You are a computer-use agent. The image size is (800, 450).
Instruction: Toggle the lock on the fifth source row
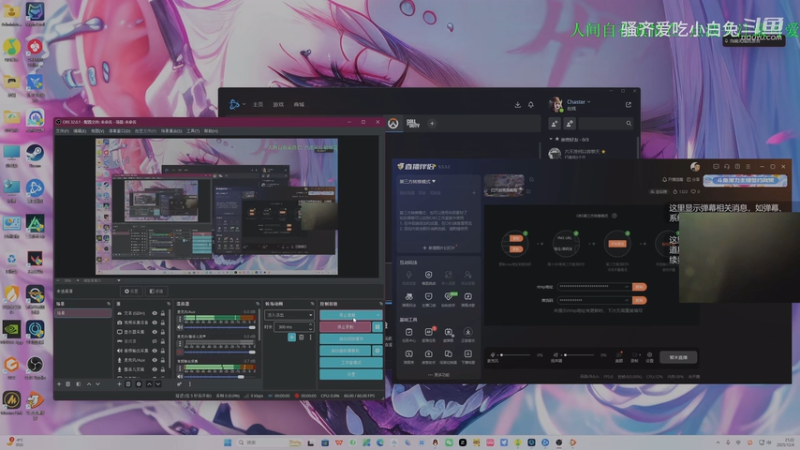[163, 351]
